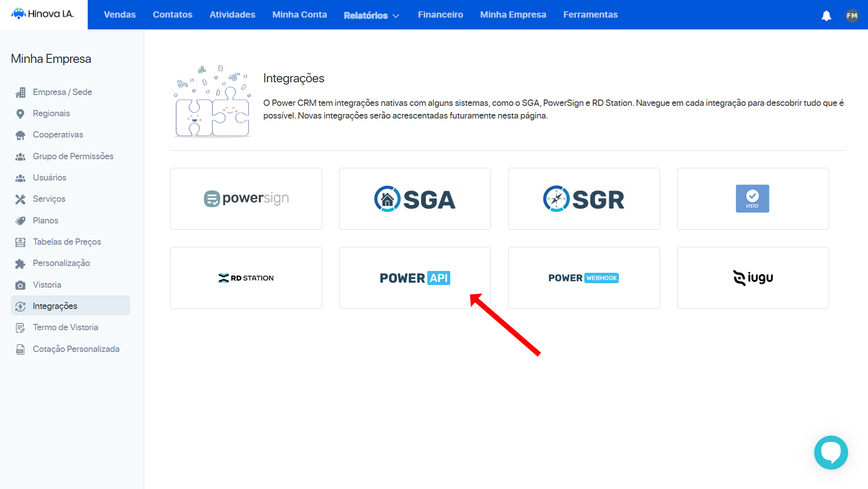
Task: Open the Ferramentas menu
Action: [590, 14]
